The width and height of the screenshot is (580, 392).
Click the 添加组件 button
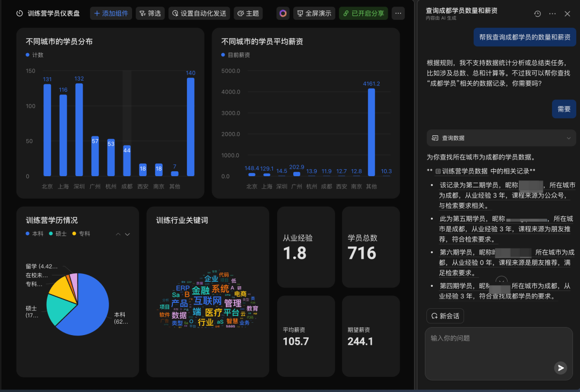coord(111,13)
